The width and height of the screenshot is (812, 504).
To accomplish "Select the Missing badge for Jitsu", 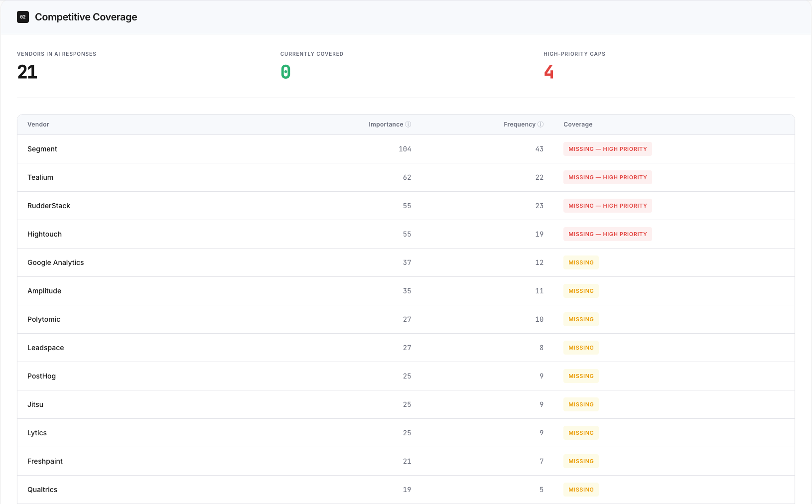I will [x=581, y=404].
